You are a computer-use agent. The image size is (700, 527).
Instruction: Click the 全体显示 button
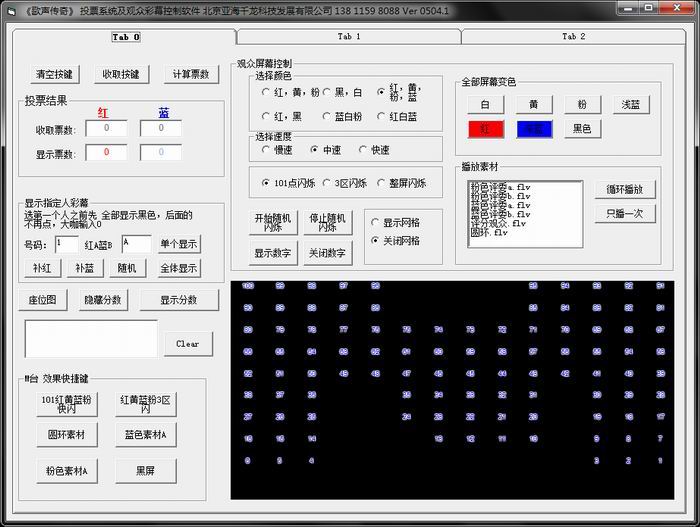coord(179,268)
